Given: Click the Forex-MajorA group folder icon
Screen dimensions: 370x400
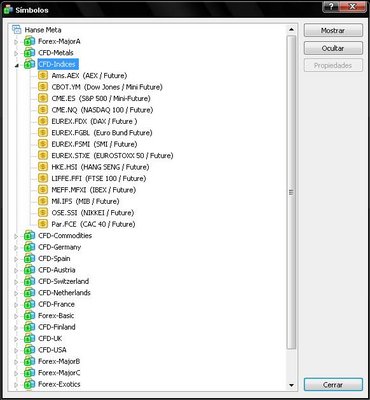Looking at the screenshot, I should (x=29, y=41).
